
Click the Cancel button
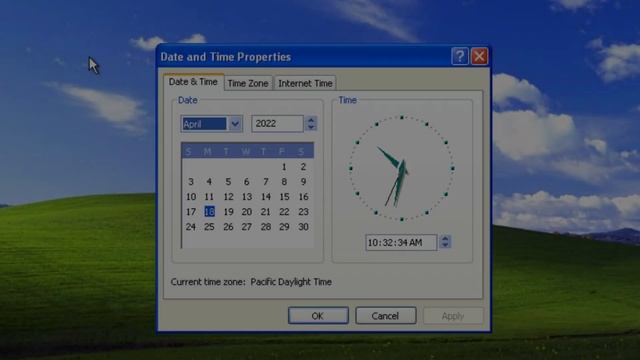[385, 316]
